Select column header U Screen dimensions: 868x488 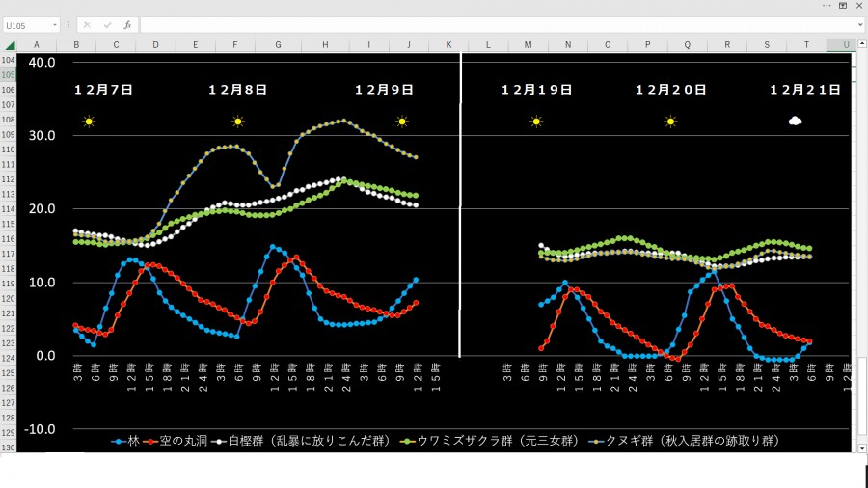(846, 45)
